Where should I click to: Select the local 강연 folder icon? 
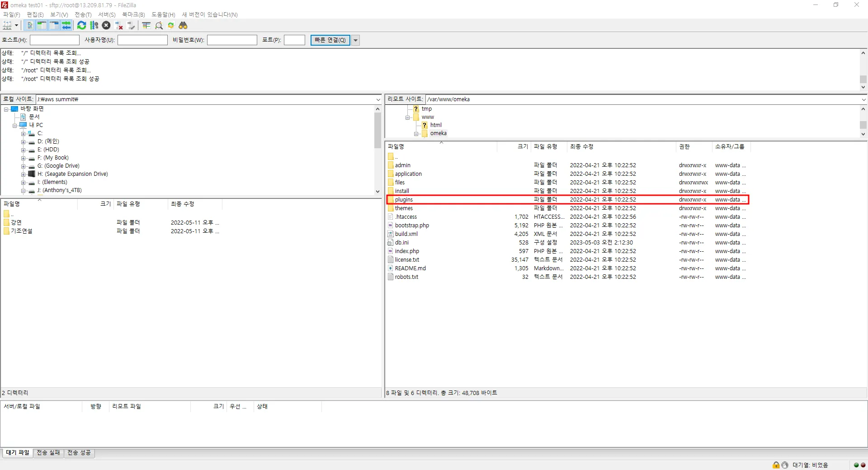click(x=6, y=222)
